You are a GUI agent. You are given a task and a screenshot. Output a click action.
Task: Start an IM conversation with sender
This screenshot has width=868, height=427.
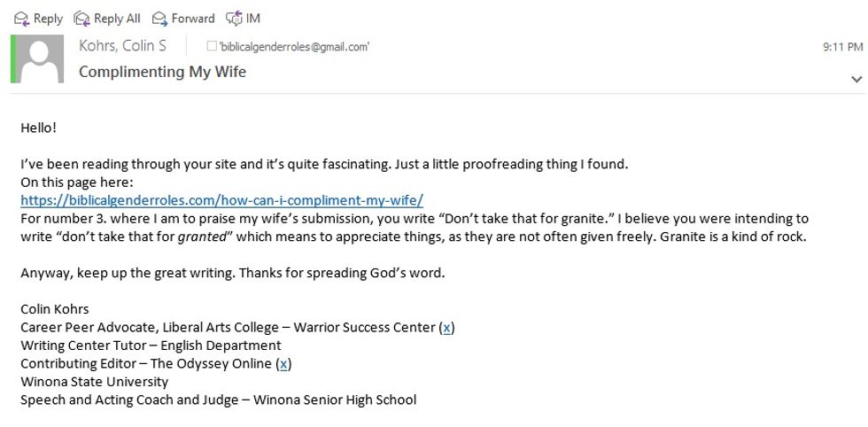(x=235, y=18)
